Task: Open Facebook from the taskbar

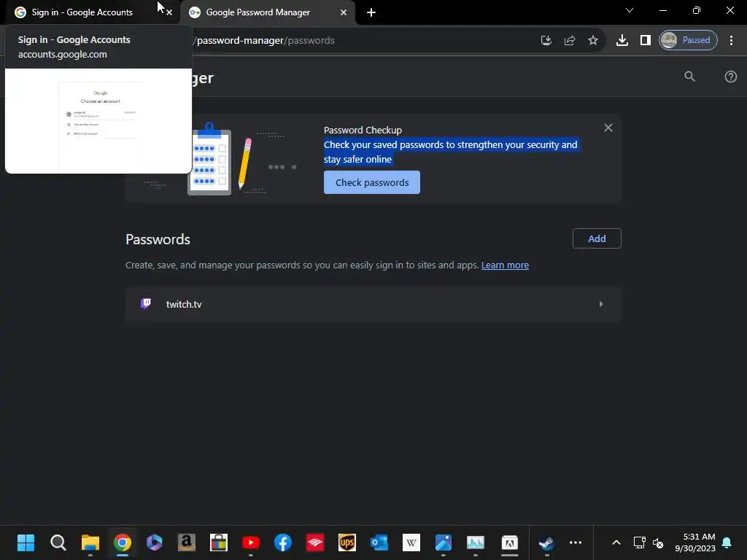Action: (x=283, y=542)
